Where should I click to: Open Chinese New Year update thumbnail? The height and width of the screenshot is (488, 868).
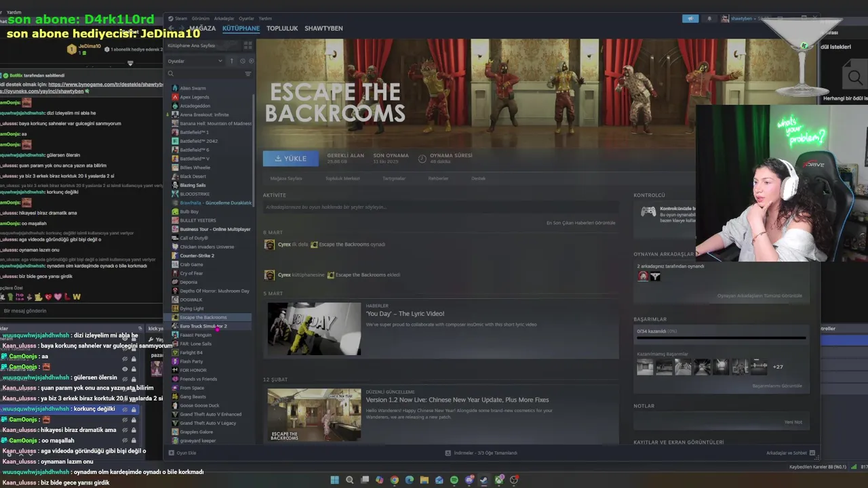(x=314, y=415)
